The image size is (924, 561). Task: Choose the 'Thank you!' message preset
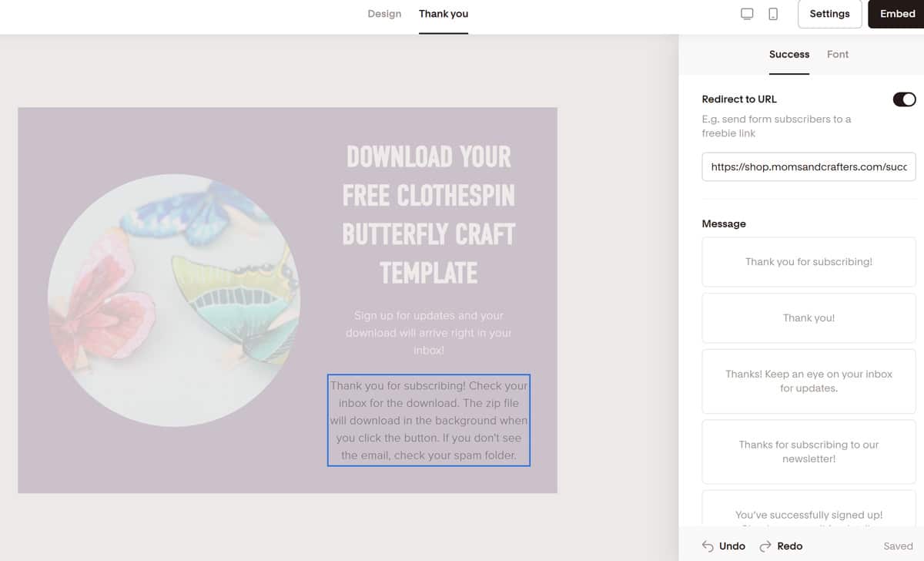point(808,317)
